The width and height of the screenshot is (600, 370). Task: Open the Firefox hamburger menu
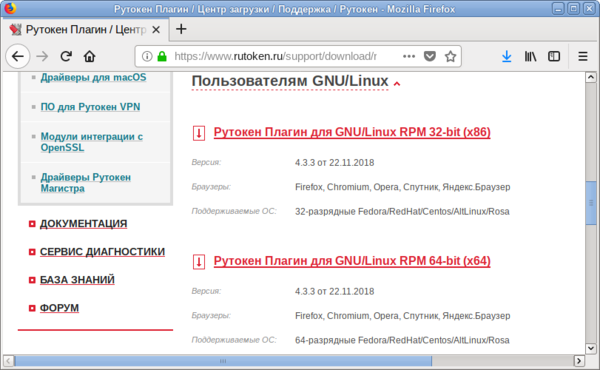583,57
